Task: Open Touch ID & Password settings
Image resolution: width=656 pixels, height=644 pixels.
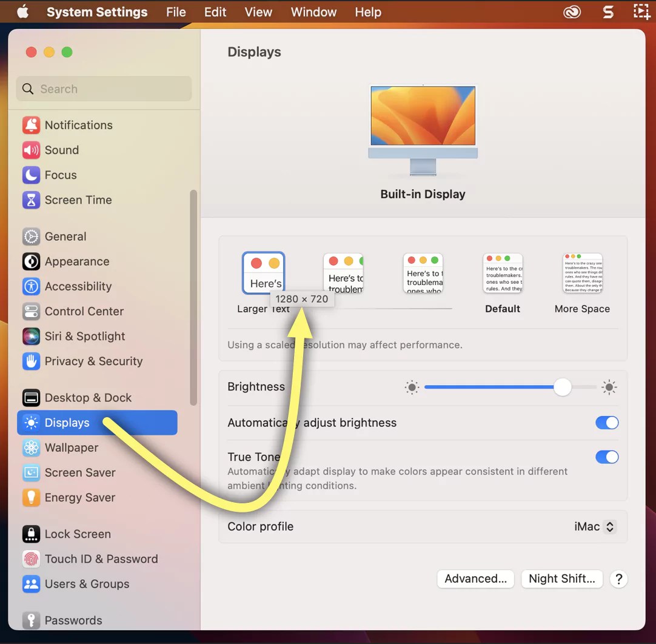Action: click(x=101, y=558)
